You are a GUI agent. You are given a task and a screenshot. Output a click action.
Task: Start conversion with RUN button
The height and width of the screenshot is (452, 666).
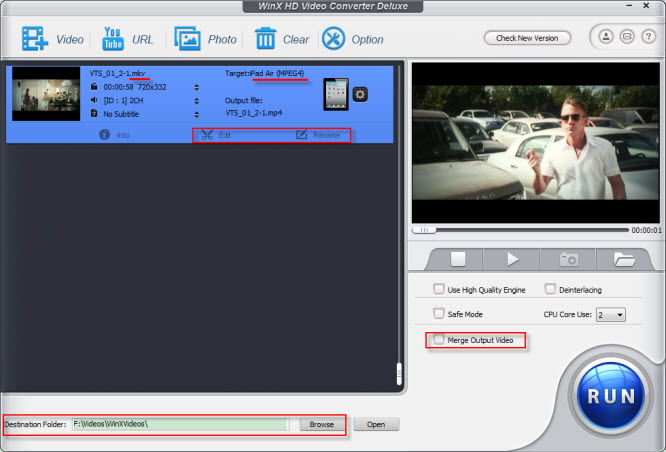611,396
